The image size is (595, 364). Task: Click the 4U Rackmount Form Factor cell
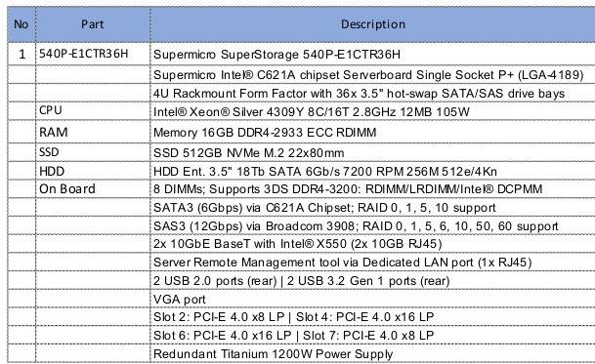[372, 93]
